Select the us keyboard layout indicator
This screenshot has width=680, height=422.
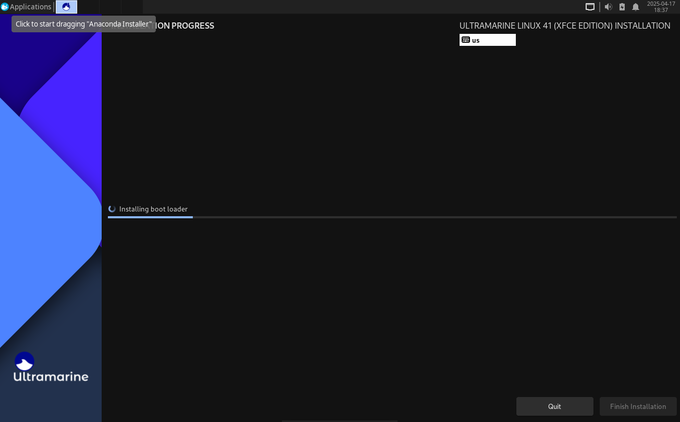[487, 40]
